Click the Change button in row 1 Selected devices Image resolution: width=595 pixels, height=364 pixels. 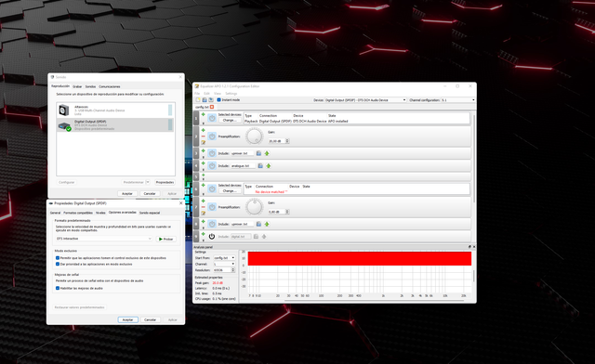coord(230,120)
